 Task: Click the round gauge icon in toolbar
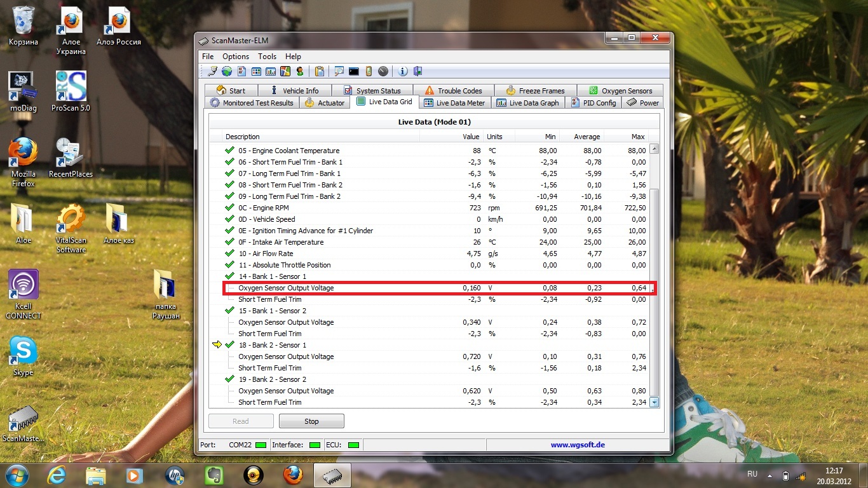coord(383,71)
